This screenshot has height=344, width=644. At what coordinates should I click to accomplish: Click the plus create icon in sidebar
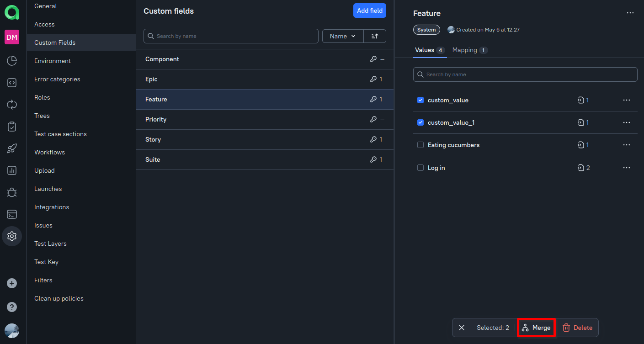click(x=12, y=283)
